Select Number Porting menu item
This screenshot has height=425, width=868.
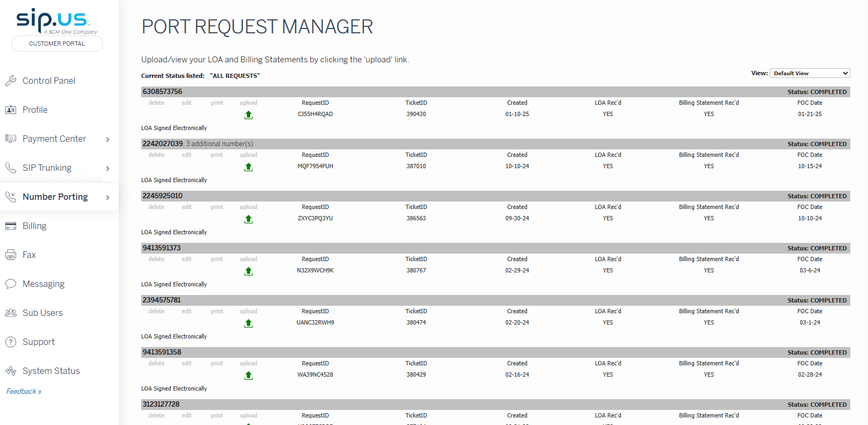click(55, 197)
